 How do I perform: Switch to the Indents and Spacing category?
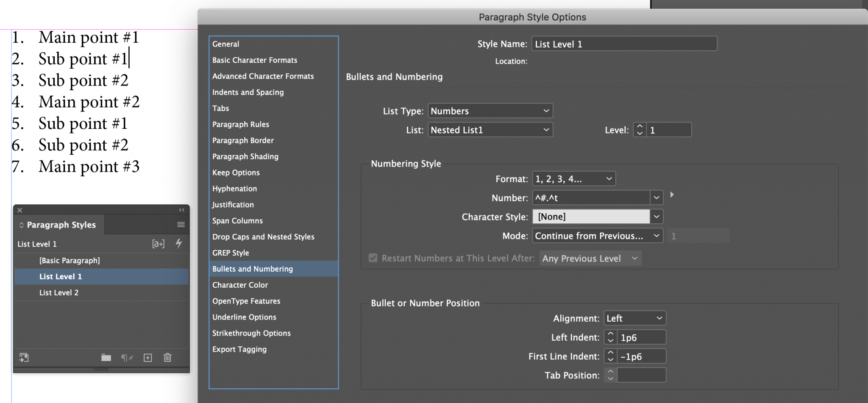click(x=248, y=92)
